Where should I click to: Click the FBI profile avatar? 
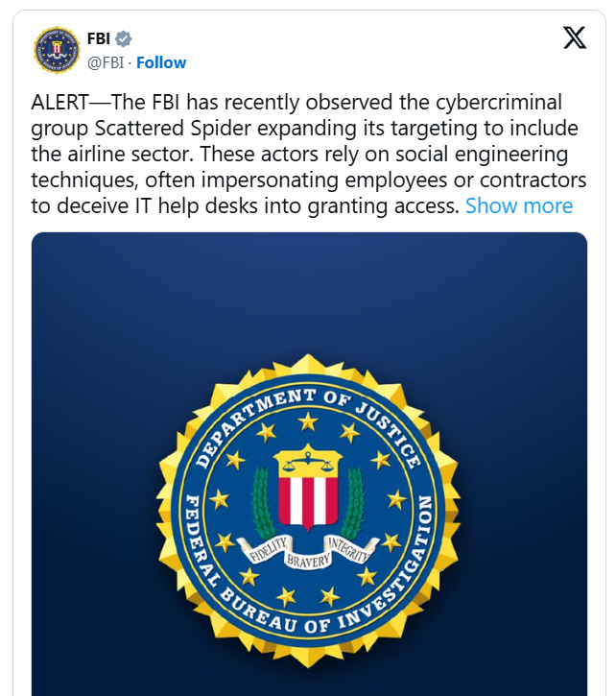57,50
